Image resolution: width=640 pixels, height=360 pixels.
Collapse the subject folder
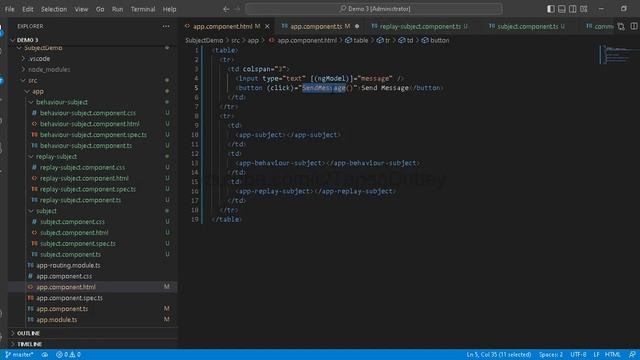click(46, 211)
